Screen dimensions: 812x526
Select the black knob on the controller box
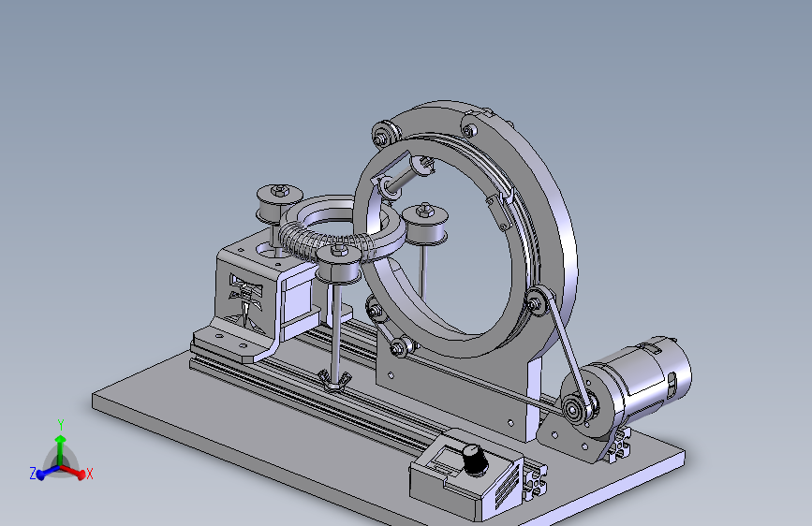click(474, 460)
